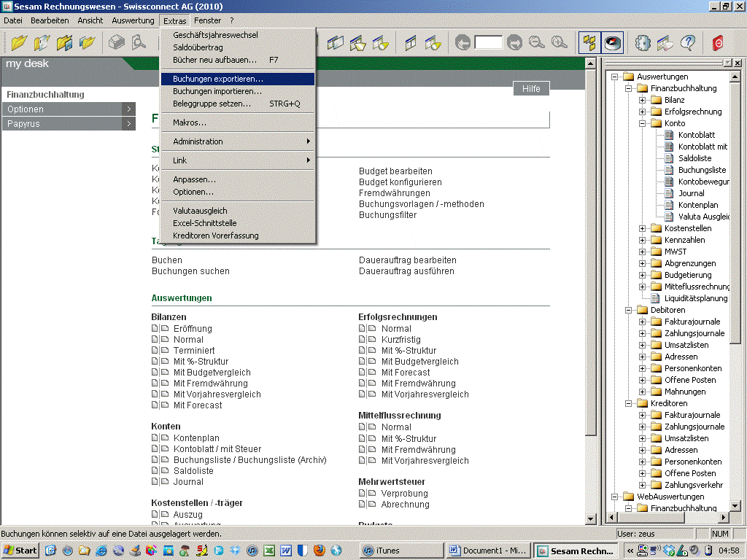This screenshot has width=747, height=560.
Task: Launch Firefox from the quick launch bar
Action: pos(318,551)
